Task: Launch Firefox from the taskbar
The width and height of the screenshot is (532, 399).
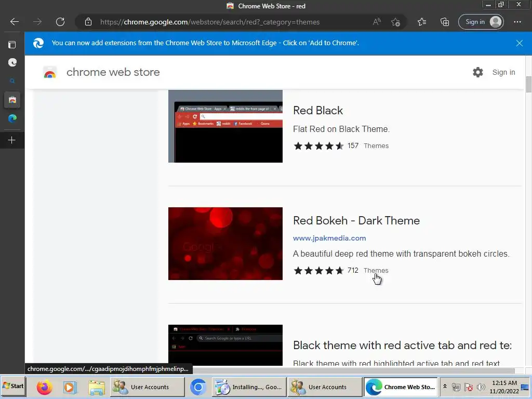Action: pyautogui.click(x=45, y=387)
